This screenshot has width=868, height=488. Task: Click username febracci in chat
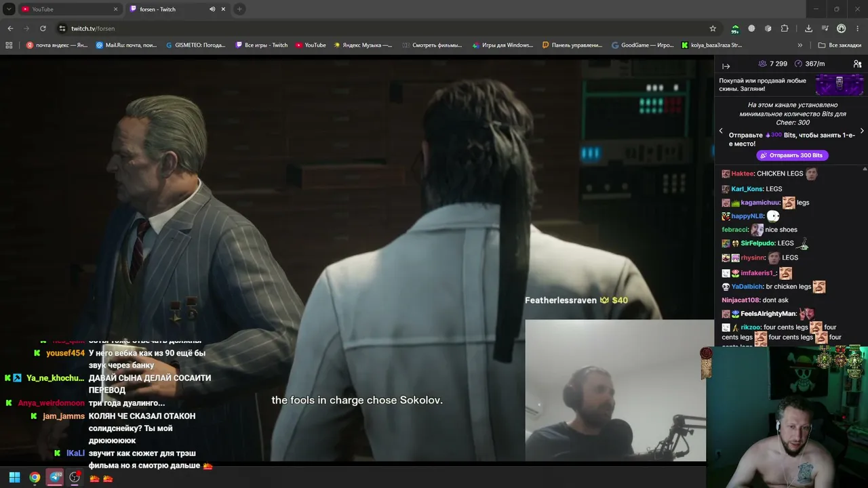click(x=735, y=230)
